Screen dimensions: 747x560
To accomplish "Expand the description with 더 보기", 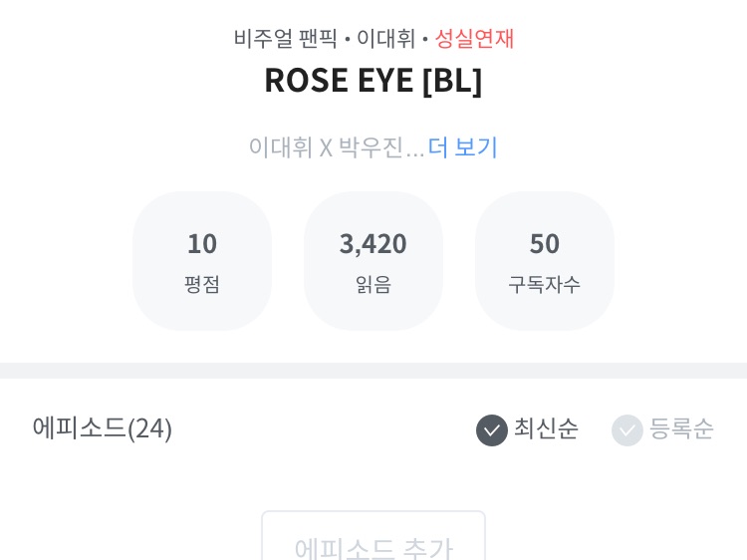I will (463, 147).
